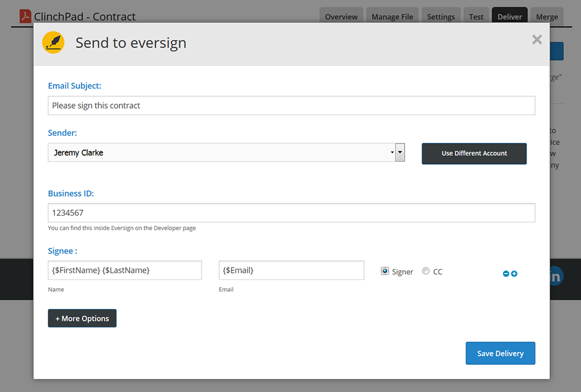Go to the Settings tab
The image size is (581, 392).
pyautogui.click(x=441, y=16)
